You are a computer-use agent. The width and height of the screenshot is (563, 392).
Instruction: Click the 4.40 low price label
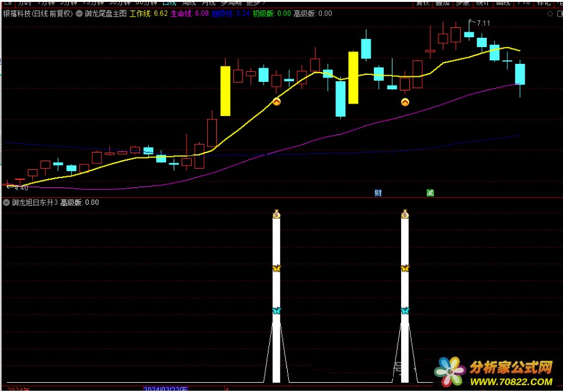tap(21, 188)
